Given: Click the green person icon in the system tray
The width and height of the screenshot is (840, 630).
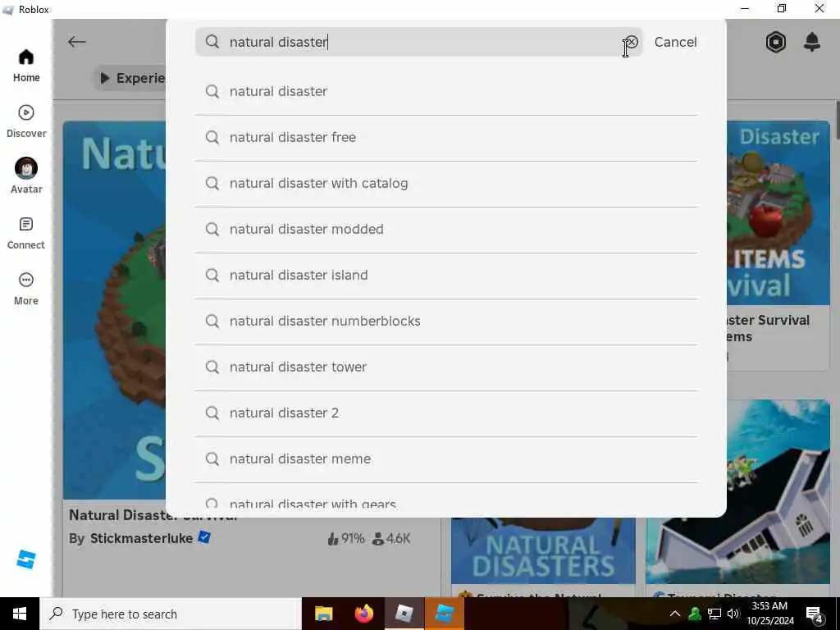Looking at the screenshot, I should (x=695, y=614).
